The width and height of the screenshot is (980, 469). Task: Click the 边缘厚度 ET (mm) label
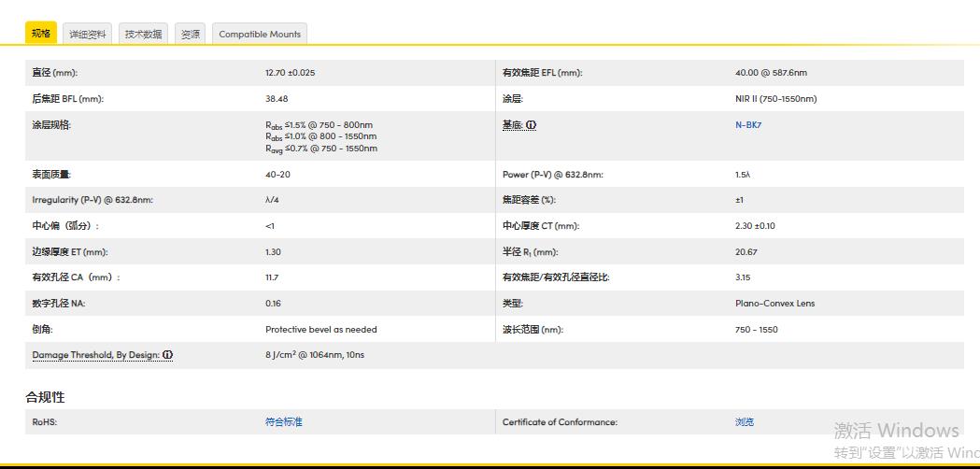[x=70, y=252]
